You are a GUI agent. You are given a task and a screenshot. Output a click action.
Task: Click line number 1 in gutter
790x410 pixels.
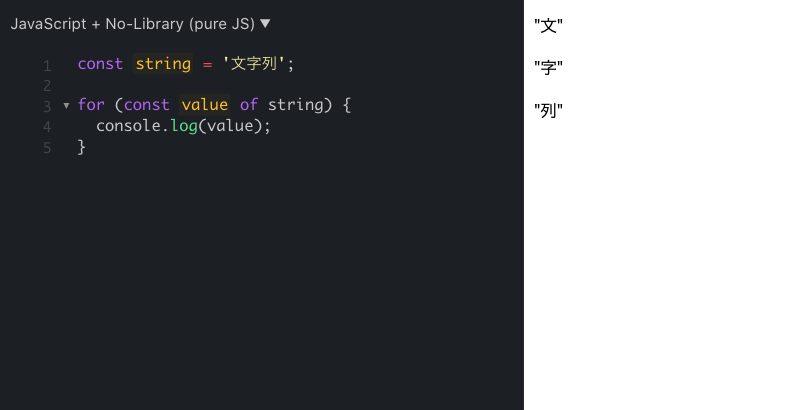46,65
